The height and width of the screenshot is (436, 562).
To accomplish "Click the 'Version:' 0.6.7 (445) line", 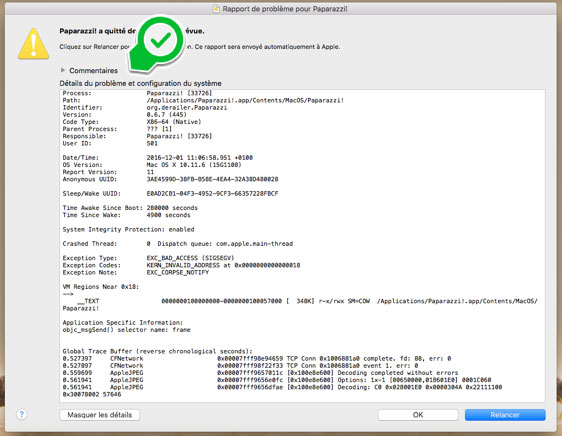I will click(125, 115).
